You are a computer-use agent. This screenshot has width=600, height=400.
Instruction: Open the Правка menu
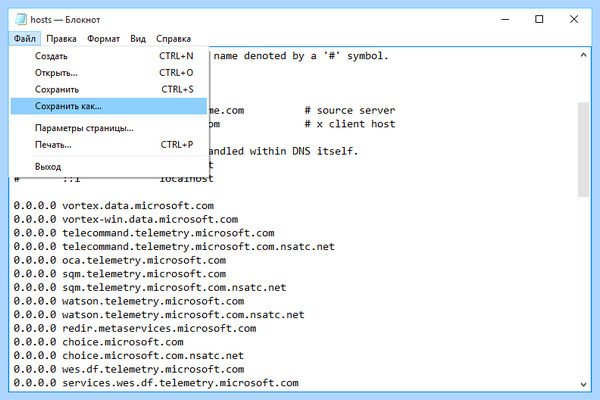(x=61, y=39)
